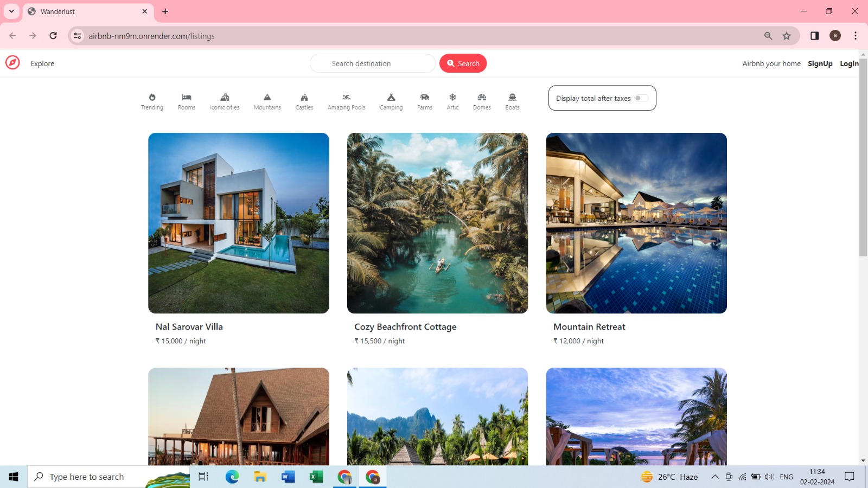The image size is (868, 488).
Task: Click the Mountain Retreat title
Action: coord(589,327)
